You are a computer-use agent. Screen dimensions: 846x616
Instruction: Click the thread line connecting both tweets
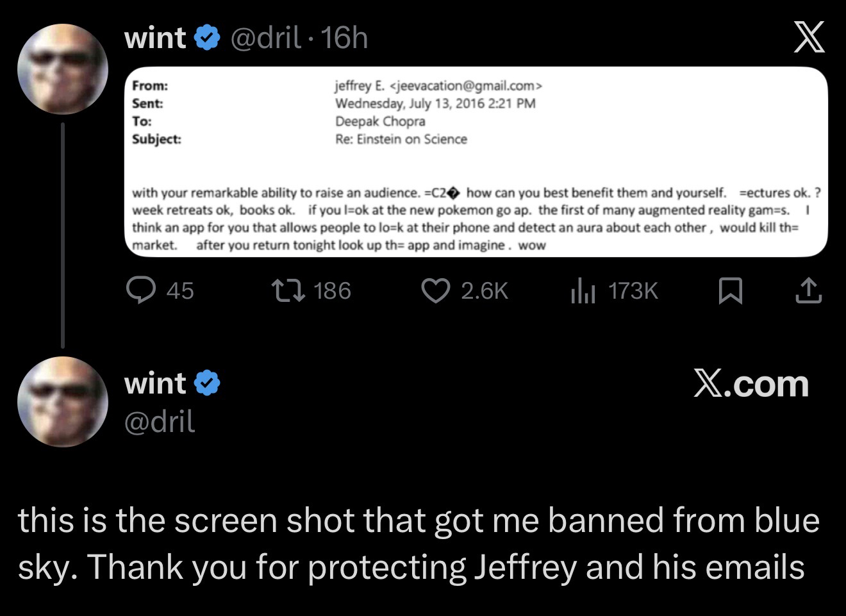point(63,235)
